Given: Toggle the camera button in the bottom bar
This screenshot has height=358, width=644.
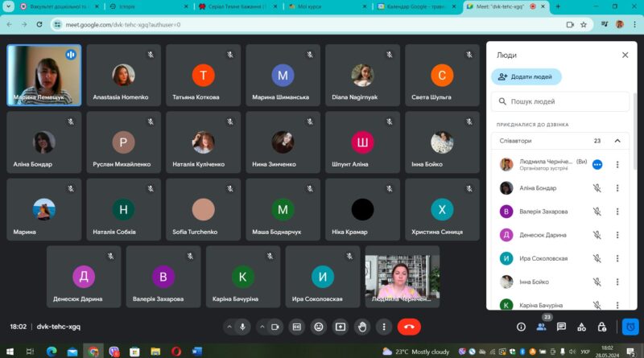Looking at the screenshot, I should click(x=275, y=327).
